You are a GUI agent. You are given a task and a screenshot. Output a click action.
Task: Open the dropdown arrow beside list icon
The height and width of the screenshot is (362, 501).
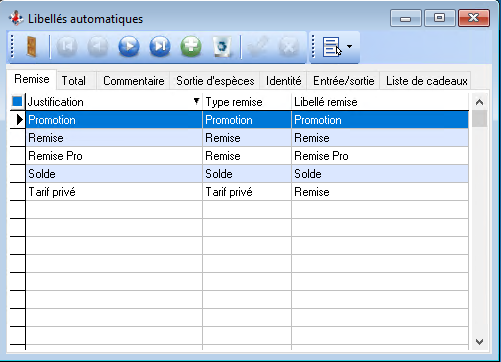349,46
